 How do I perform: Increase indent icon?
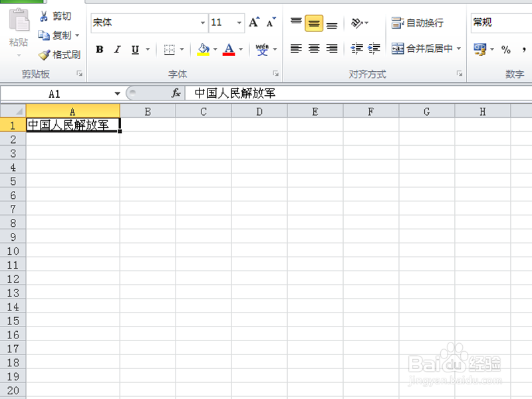[x=374, y=49]
